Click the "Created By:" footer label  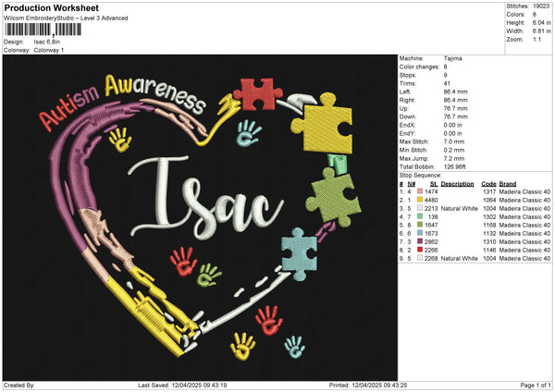click(19, 385)
